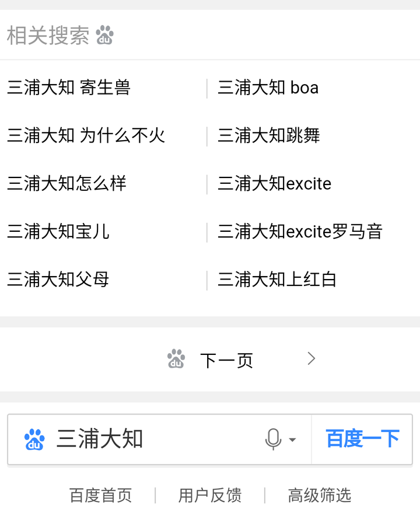
Task: Open 高级筛选 advanced filter option
Action: point(319,496)
